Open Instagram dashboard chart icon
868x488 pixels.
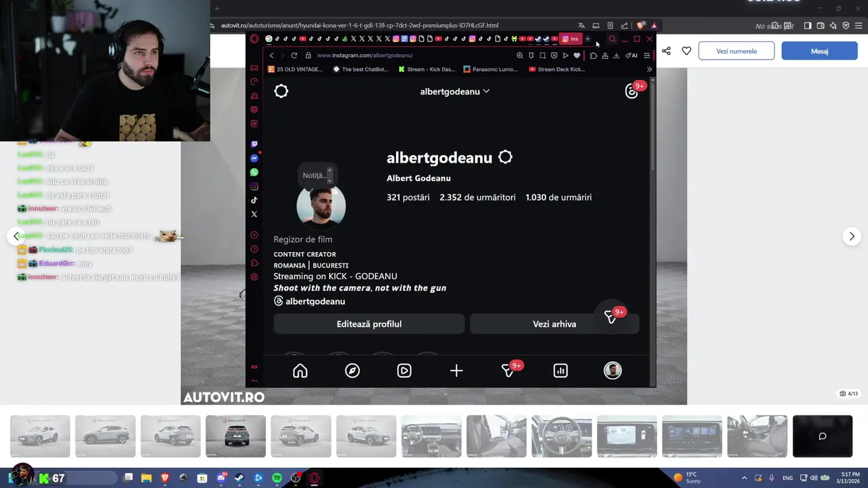click(x=560, y=371)
